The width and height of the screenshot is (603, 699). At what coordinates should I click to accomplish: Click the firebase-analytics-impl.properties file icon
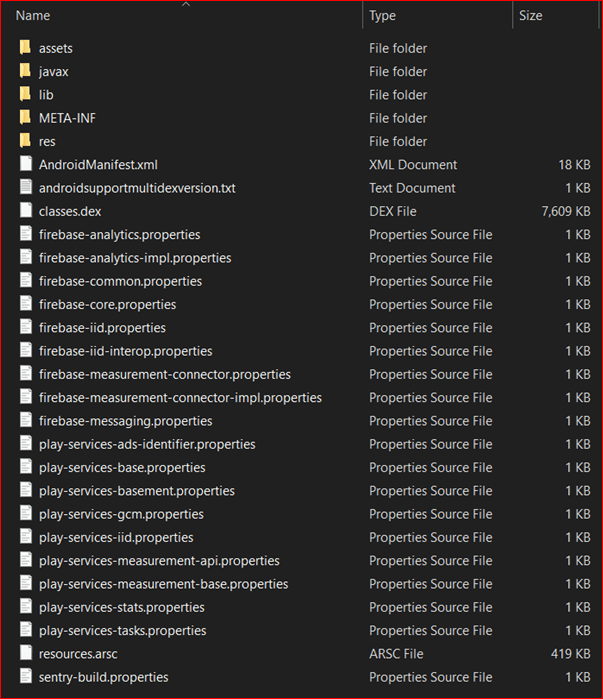[x=26, y=257]
